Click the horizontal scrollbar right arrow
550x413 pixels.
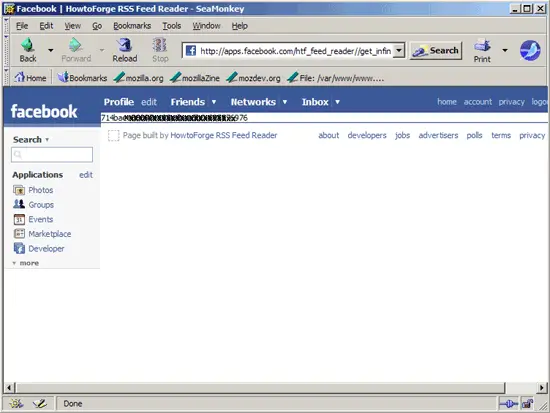point(542,388)
